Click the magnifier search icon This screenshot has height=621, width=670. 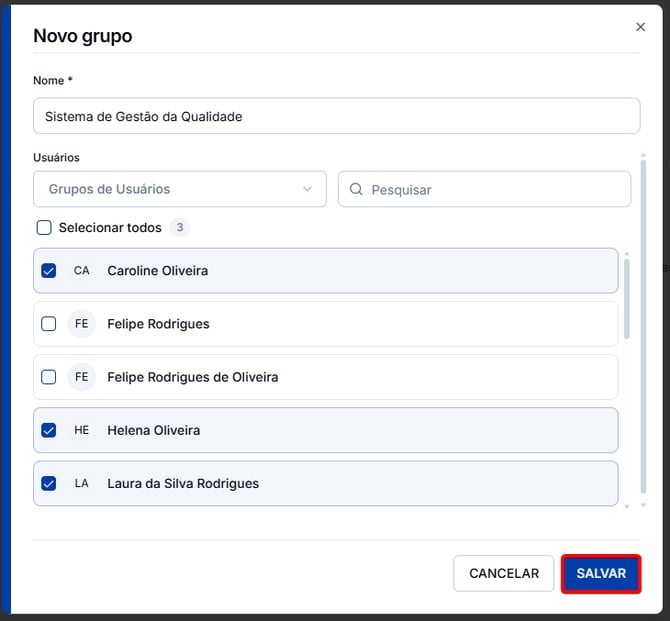point(356,189)
